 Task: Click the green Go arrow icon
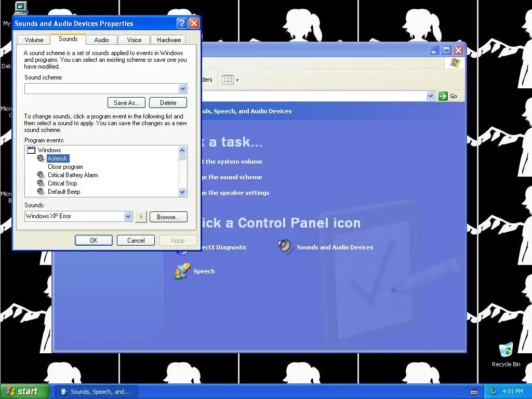[443, 96]
